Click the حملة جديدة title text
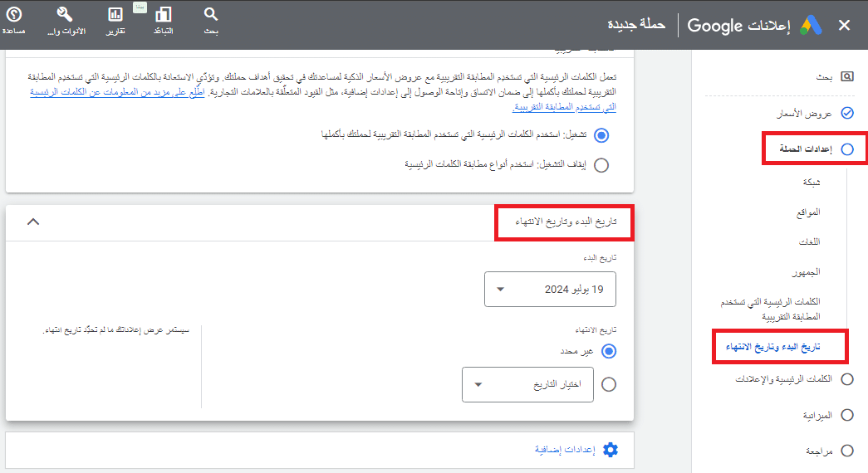This screenshot has width=868, height=473. coord(636,24)
